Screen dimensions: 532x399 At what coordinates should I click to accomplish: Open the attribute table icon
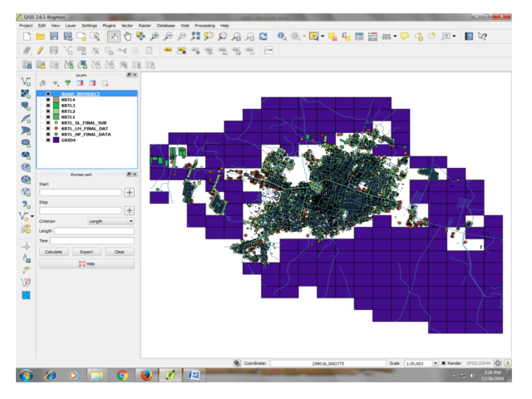[x=359, y=37]
